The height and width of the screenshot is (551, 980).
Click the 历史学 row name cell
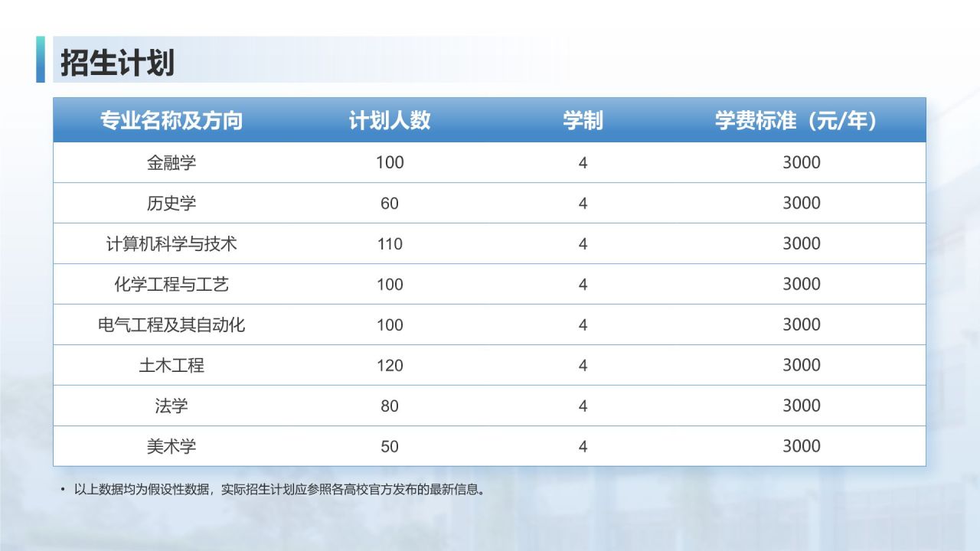click(x=171, y=204)
